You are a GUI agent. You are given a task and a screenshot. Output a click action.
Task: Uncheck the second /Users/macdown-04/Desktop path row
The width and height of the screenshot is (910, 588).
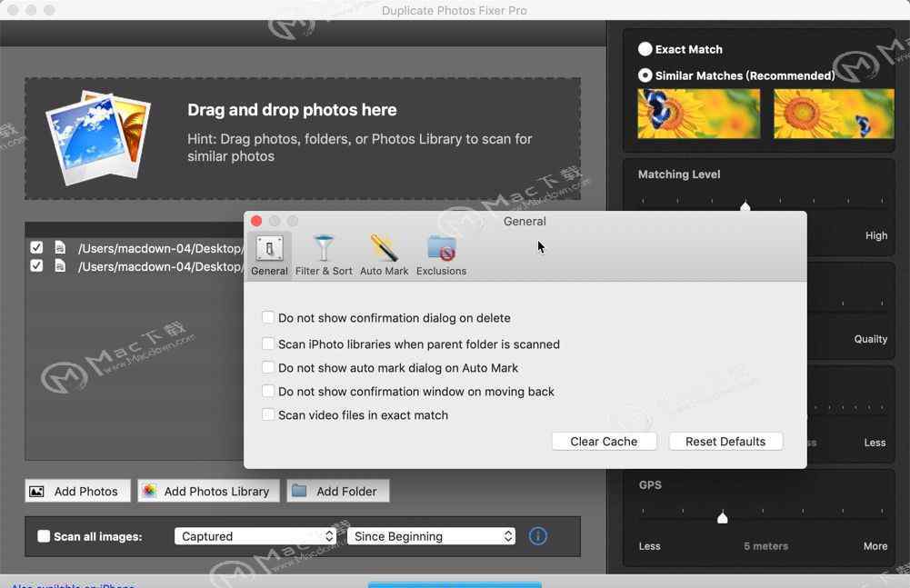coord(36,266)
